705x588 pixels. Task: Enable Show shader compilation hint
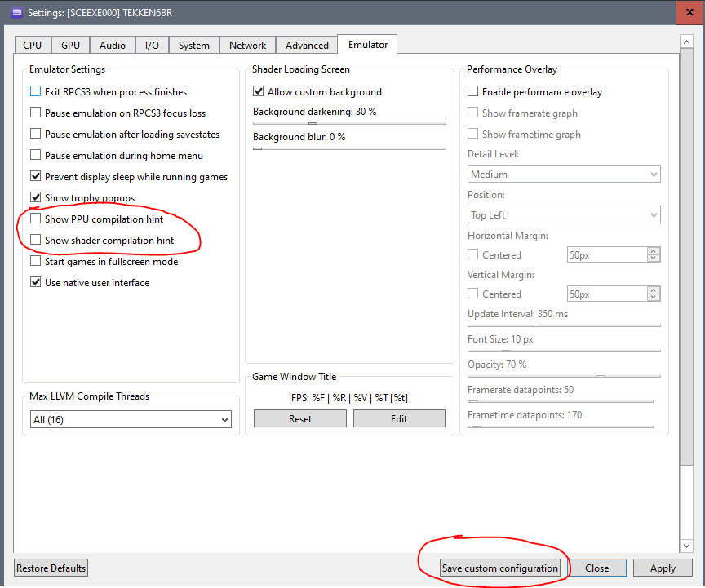(x=36, y=241)
